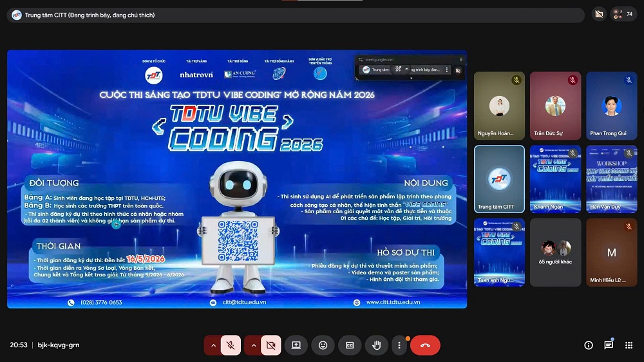The height and width of the screenshot is (362, 644).
Task: Click the phone number (028) 3776 0653
Action: pyautogui.click(x=101, y=303)
